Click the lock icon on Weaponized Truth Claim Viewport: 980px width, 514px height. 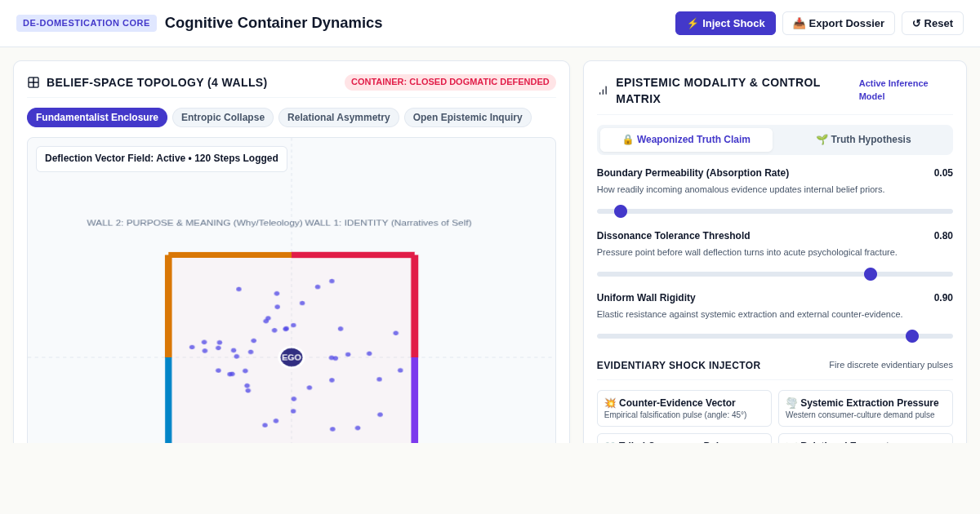[x=628, y=140]
